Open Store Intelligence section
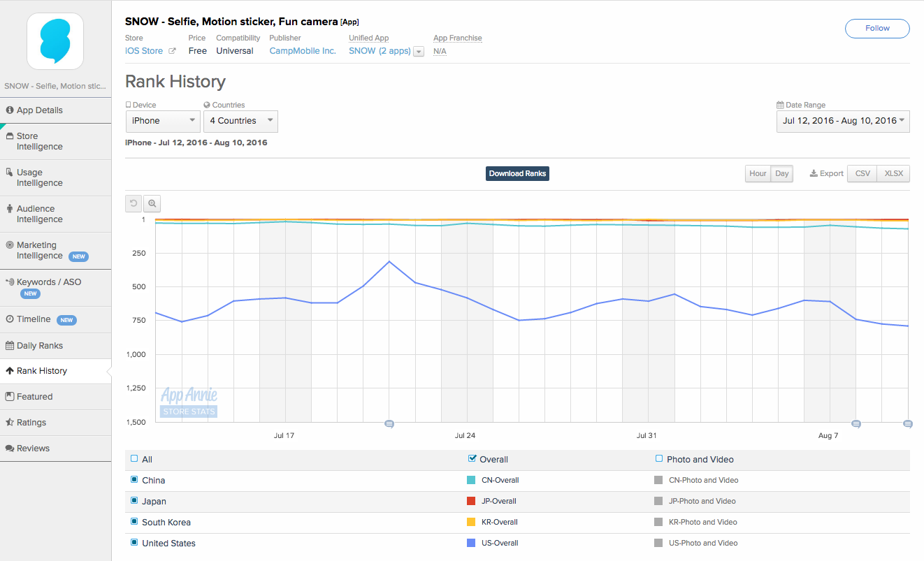The image size is (924, 561). pos(55,141)
